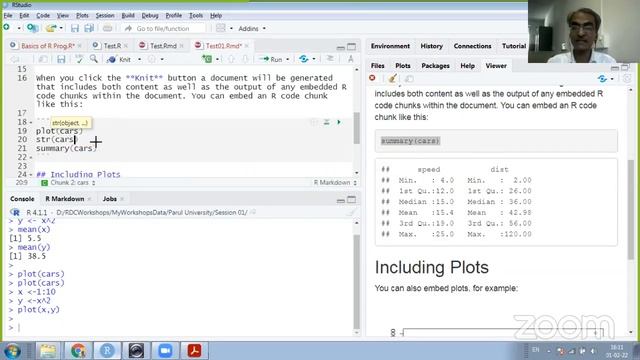This screenshot has width=640, height=360.
Task: Click the Zoom icon in Windows taskbar
Action: 165,351
